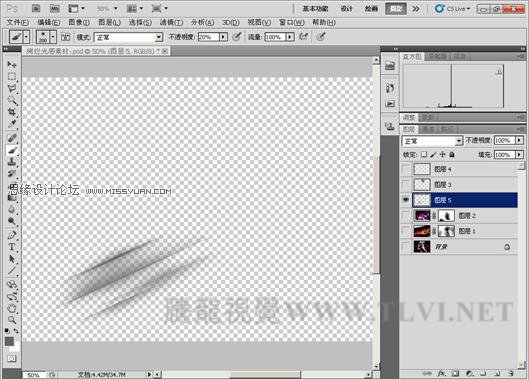Viewport: 529px width, 380px height.
Task: Open the 流量 slider arrow
Action: pos(290,37)
